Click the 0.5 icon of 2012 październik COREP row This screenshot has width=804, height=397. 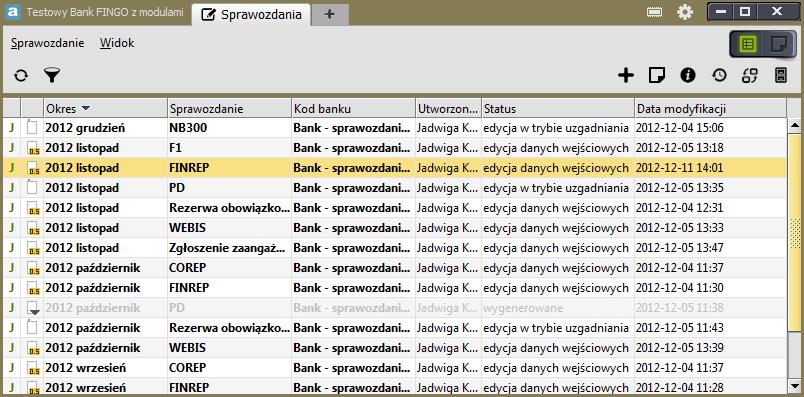click(x=33, y=268)
